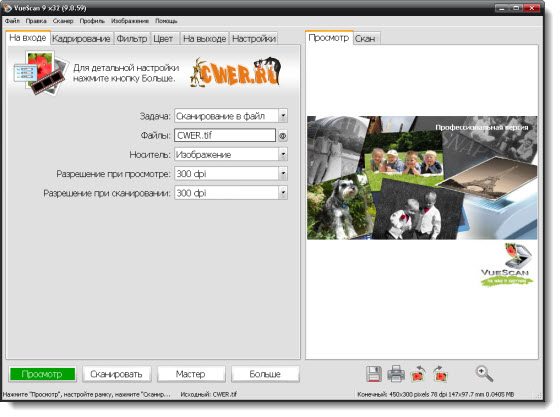Expand Разрешение при просмотре dropdown
Viewport: 560px width, 417px height.
click(x=283, y=174)
